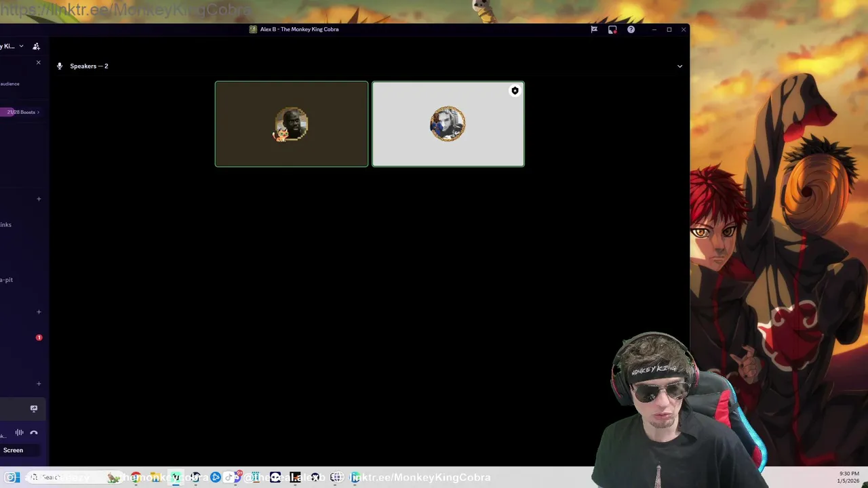This screenshot has width=868, height=488.
Task: Toggle the noise suppression waveform icon
Action: click(x=19, y=432)
